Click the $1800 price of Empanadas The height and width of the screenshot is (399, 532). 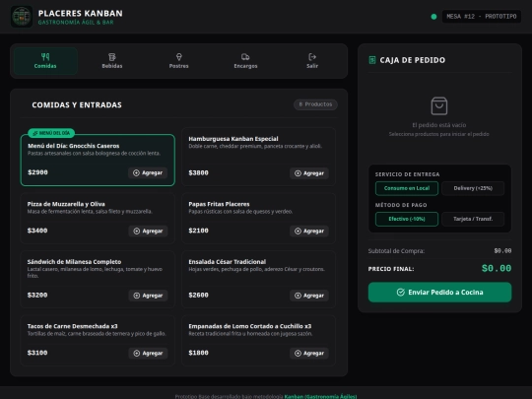[198, 353]
